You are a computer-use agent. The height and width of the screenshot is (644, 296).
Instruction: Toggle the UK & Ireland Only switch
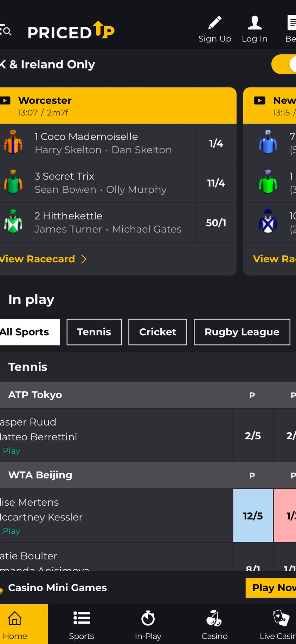(x=284, y=64)
